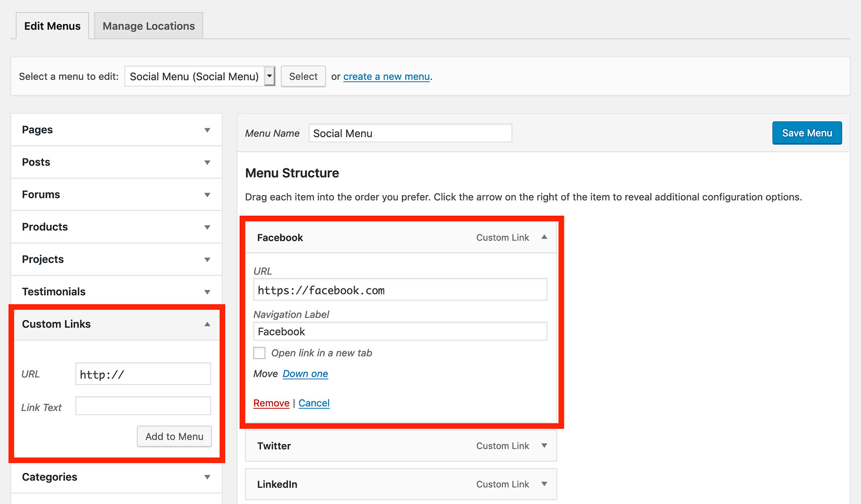Image resolution: width=861 pixels, height=504 pixels.
Task: Focus the Custom Links URL field
Action: point(143,374)
